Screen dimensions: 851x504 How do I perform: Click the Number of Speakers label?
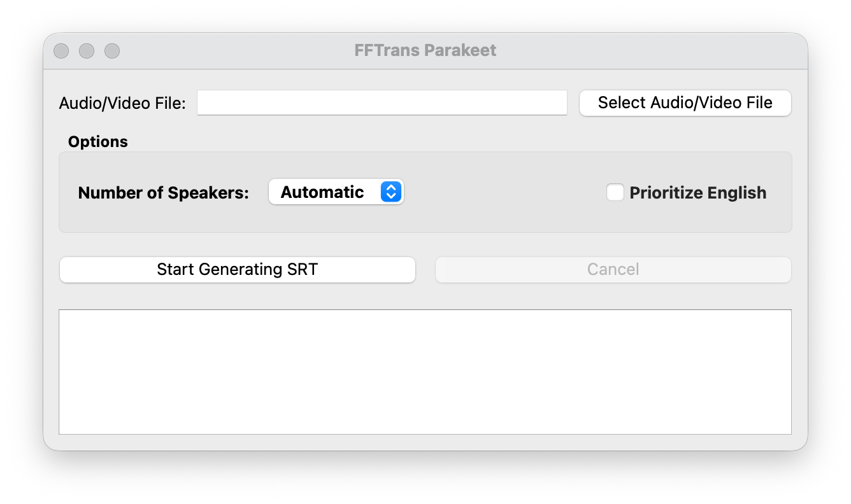point(163,193)
